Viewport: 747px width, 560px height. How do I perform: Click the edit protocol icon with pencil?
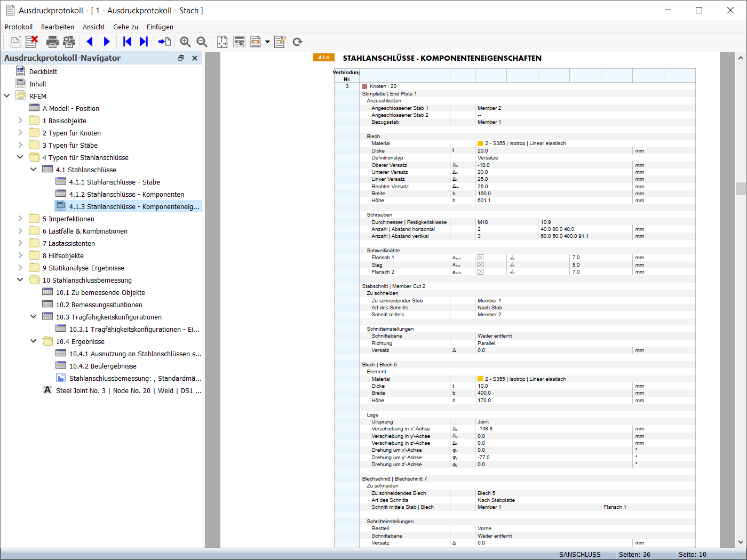click(x=280, y=42)
